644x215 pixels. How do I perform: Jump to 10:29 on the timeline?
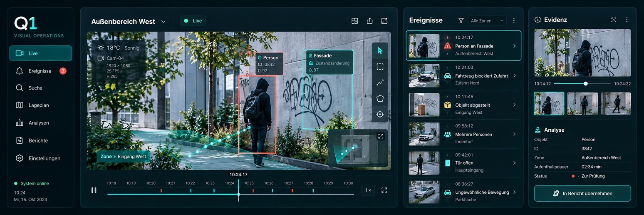tap(328, 183)
